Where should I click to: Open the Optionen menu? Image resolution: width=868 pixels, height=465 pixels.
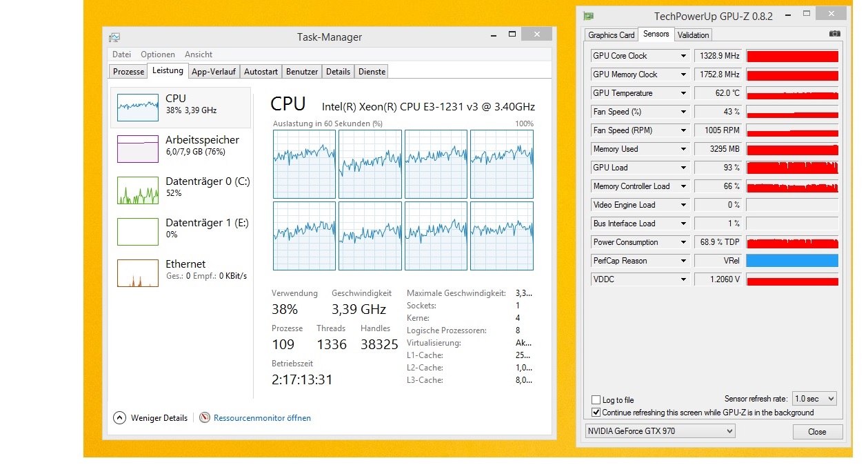tap(158, 55)
